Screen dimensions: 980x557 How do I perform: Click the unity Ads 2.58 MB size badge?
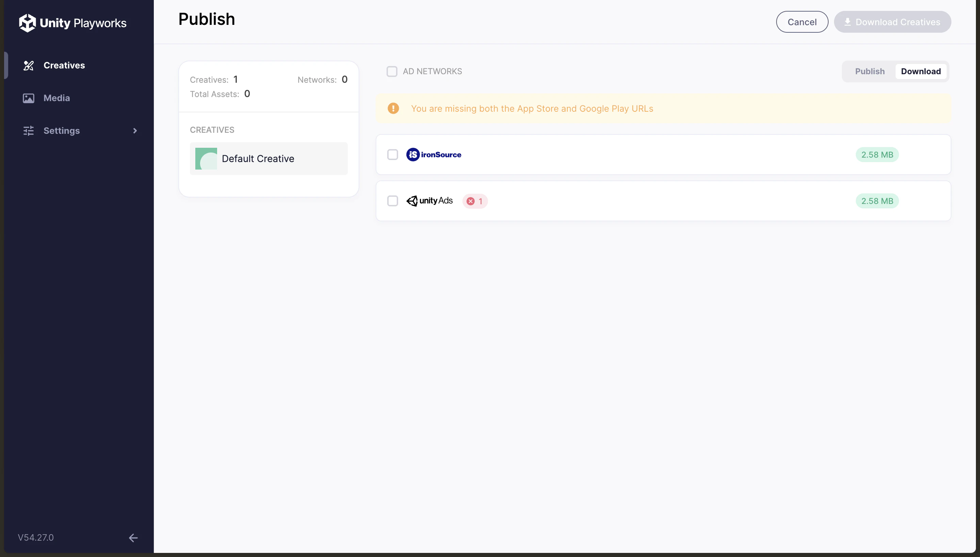[877, 201]
